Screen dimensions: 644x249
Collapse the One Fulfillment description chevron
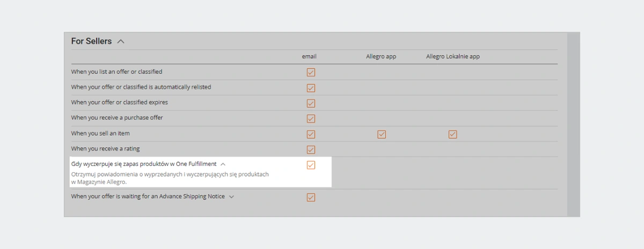223,164
